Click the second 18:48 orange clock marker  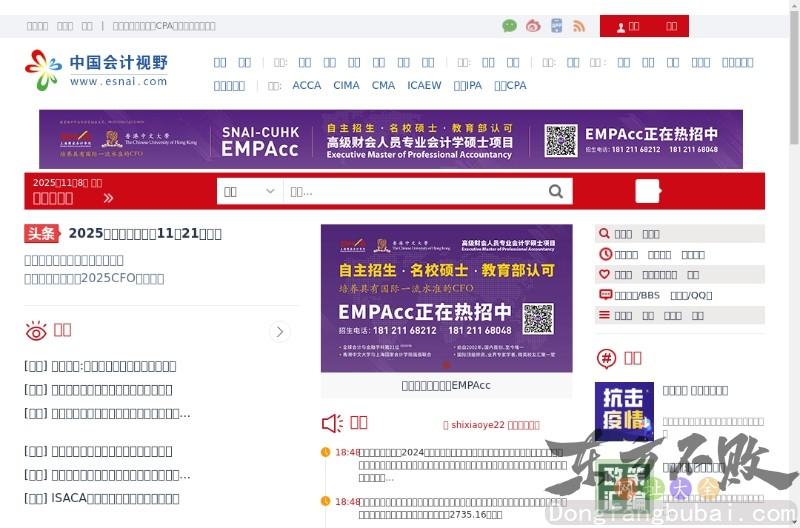[325, 501]
